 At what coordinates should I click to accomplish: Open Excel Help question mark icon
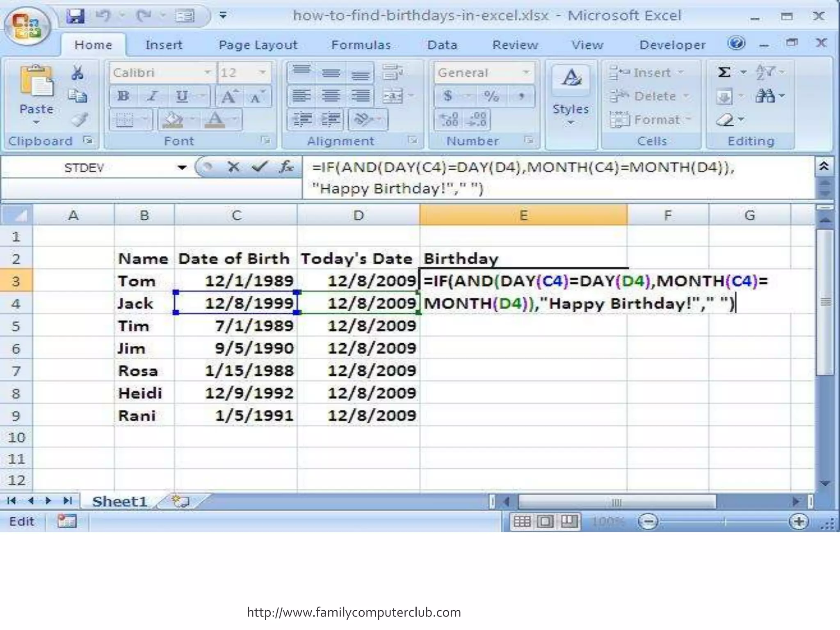coord(737,43)
